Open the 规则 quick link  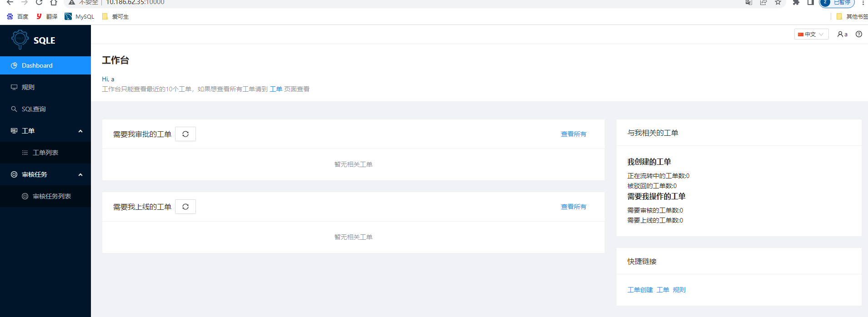[x=679, y=290]
